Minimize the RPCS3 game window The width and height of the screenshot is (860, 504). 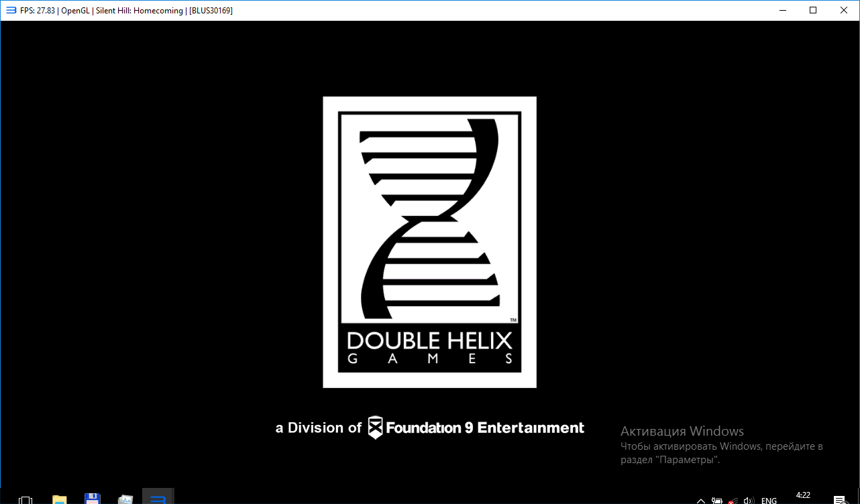(x=782, y=10)
